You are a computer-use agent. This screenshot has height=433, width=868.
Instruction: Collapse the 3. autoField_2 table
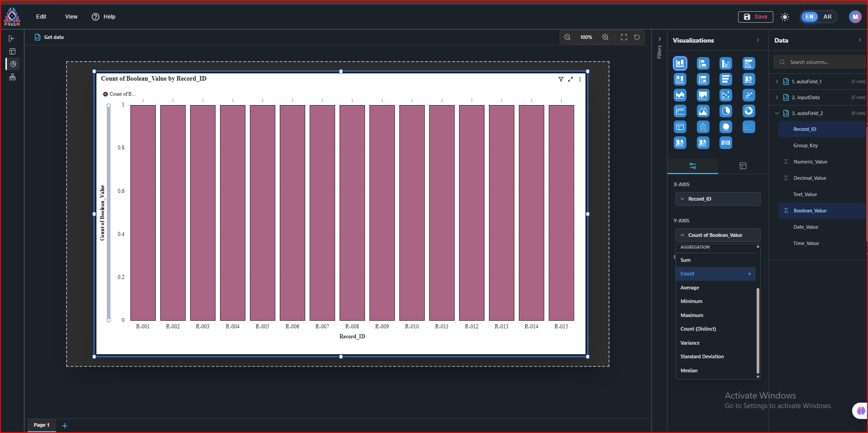click(x=777, y=113)
